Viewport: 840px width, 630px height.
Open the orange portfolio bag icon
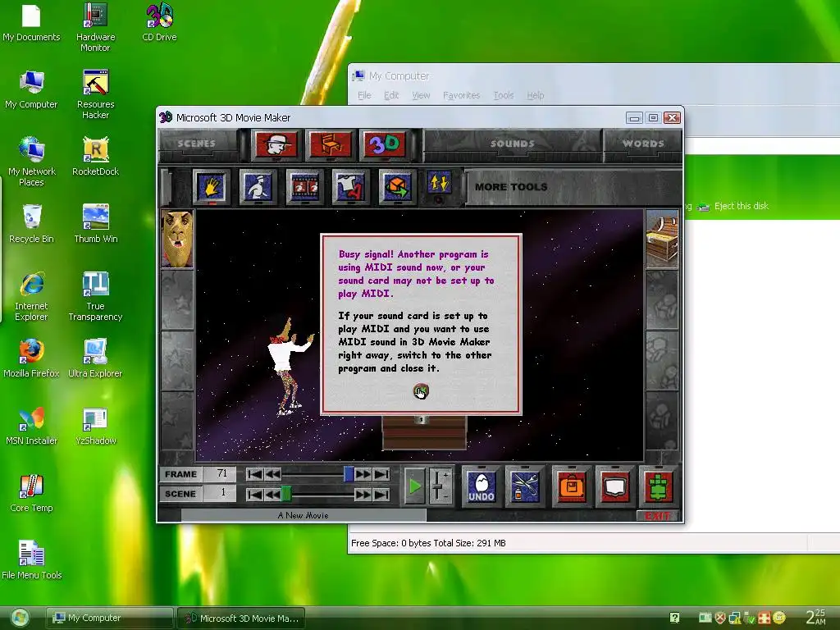tap(572, 486)
